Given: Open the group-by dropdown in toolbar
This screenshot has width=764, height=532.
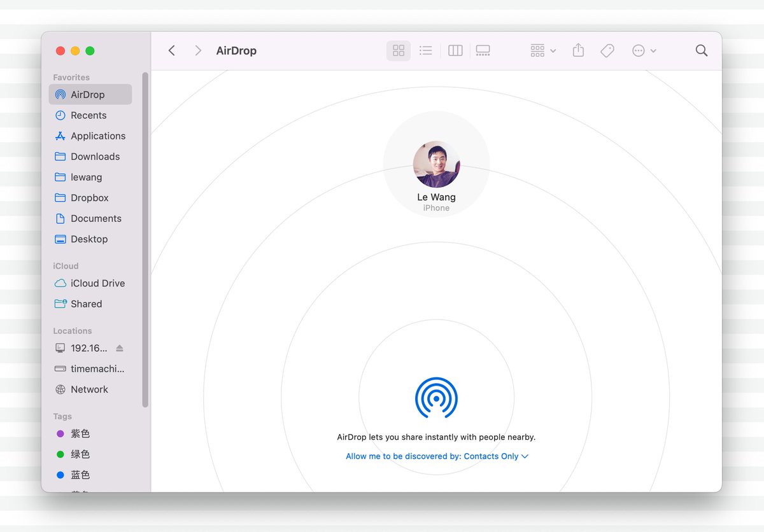Looking at the screenshot, I should click(x=543, y=50).
